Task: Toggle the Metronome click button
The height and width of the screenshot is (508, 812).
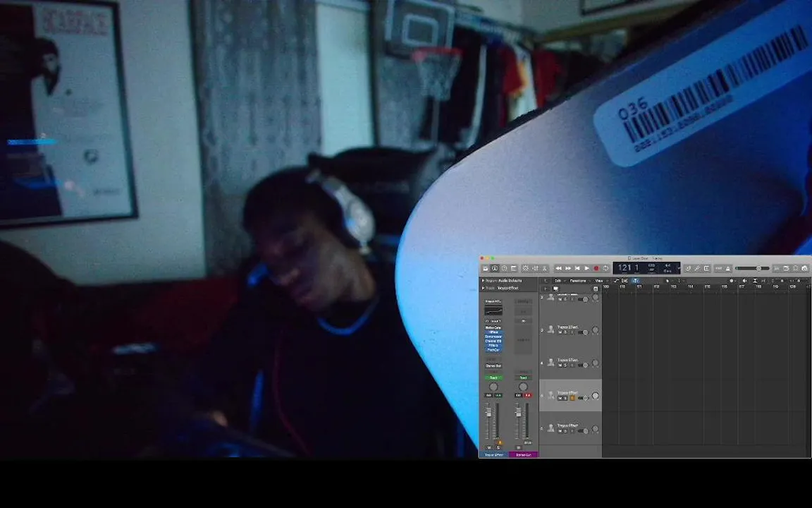Action: tap(728, 269)
